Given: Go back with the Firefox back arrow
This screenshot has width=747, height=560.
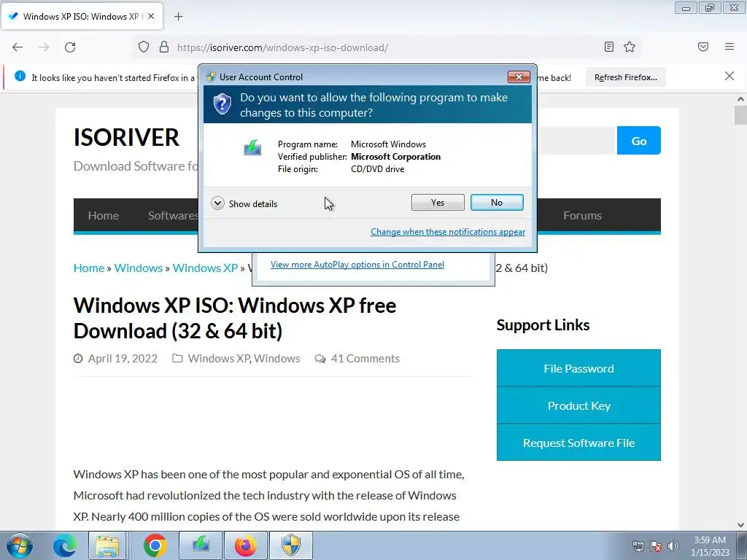Looking at the screenshot, I should (18, 47).
